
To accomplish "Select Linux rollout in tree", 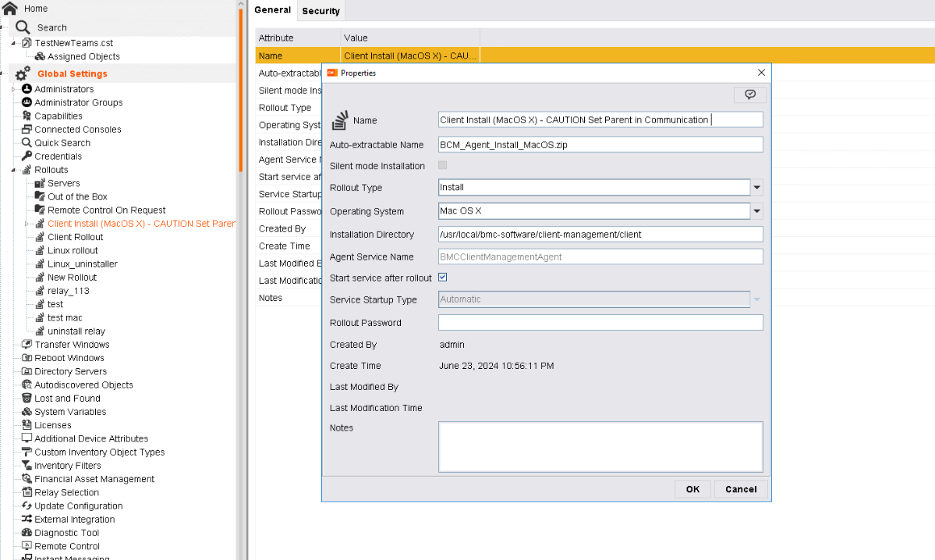I will coord(73,250).
